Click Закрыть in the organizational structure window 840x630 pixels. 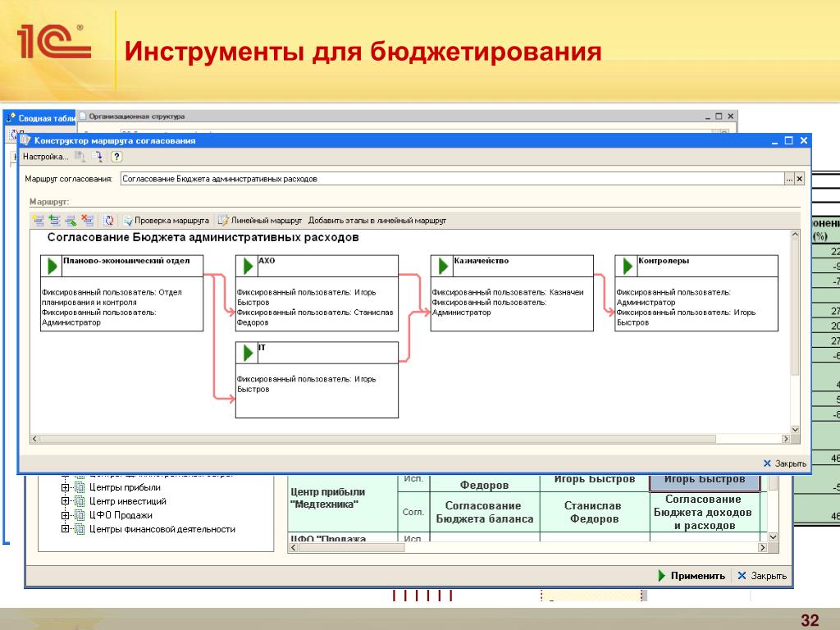tap(762, 575)
